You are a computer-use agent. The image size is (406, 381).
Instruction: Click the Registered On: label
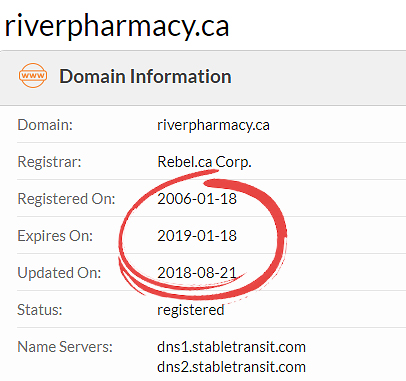pyautogui.click(x=66, y=199)
